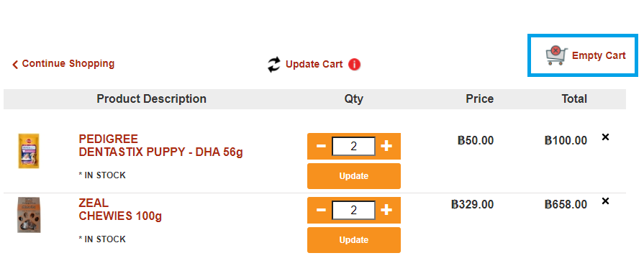Screen dimensions: 644x271
Task: Remove Pedigree Dentastix with the X icon
Action: [x=605, y=137]
